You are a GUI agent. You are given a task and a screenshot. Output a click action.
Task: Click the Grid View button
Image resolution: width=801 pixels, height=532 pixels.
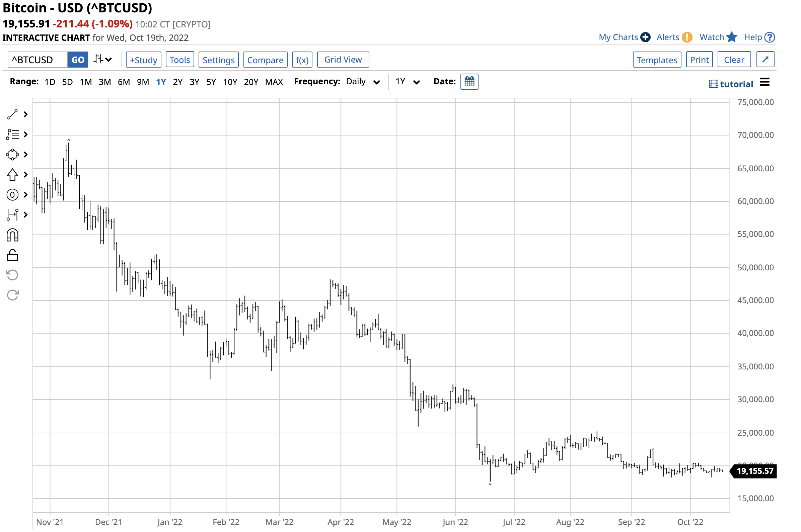[343, 60]
